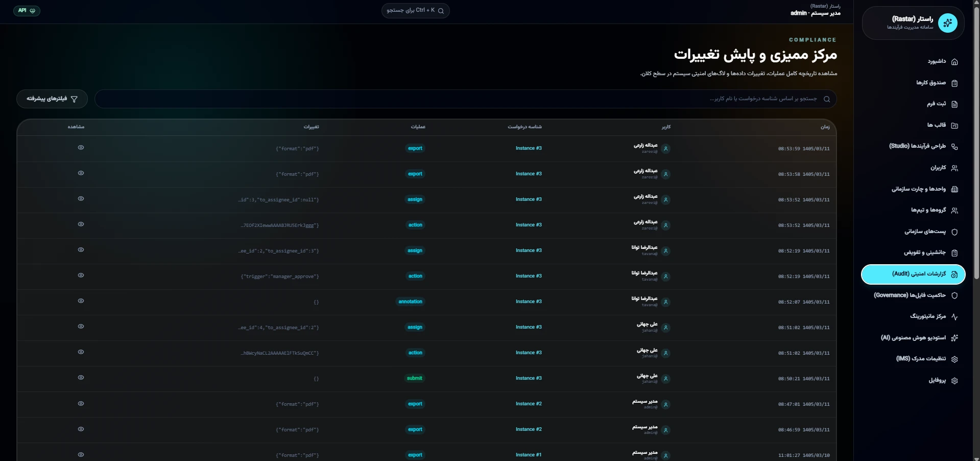Click the home icon beside داشبورد
The height and width of the screenshot is (461, 980).
[954, 62]
